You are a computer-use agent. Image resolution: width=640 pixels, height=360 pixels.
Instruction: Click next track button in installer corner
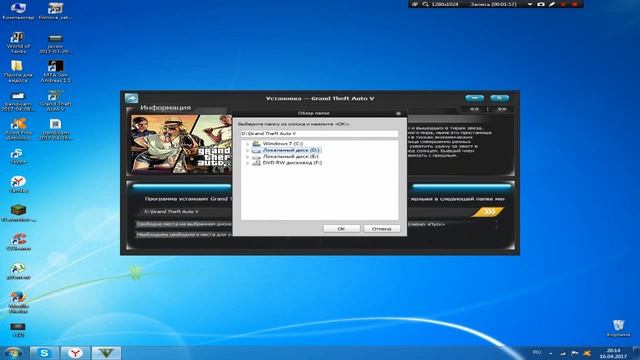[x=502, y=109]
